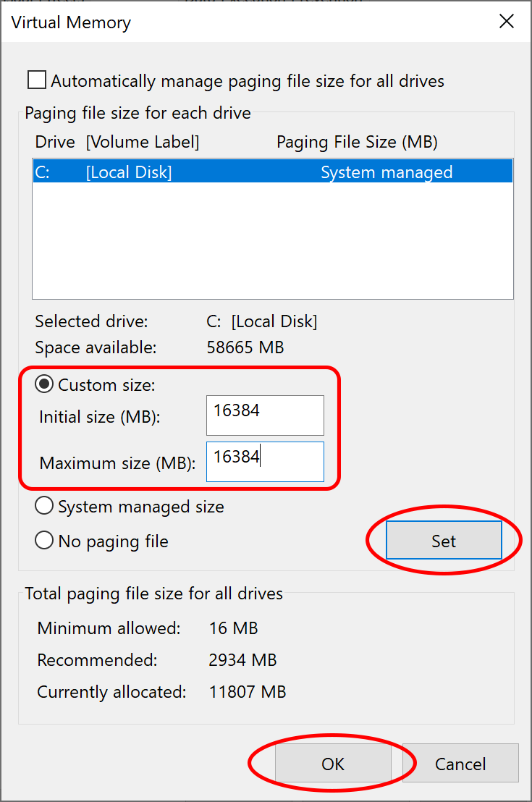Enable automatically manage paging file size checkbox
The width and height of the screenshot is (532, 802).
(x=37, y=80)
